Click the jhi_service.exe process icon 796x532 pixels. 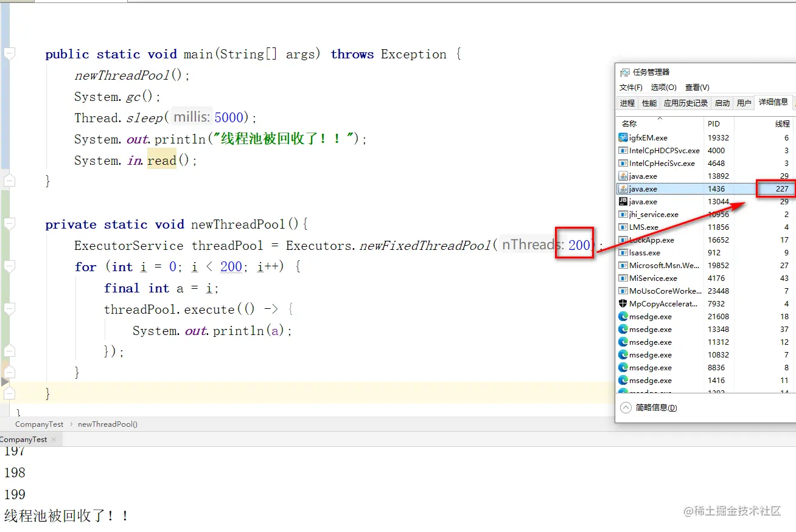pyautogui.click(x=623, y=214)
